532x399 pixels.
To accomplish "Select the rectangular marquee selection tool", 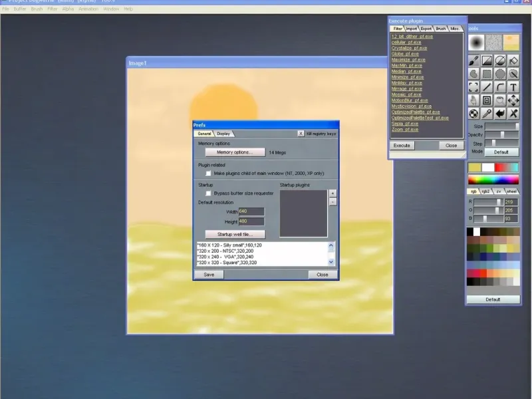I will click(x=487, y=74).
